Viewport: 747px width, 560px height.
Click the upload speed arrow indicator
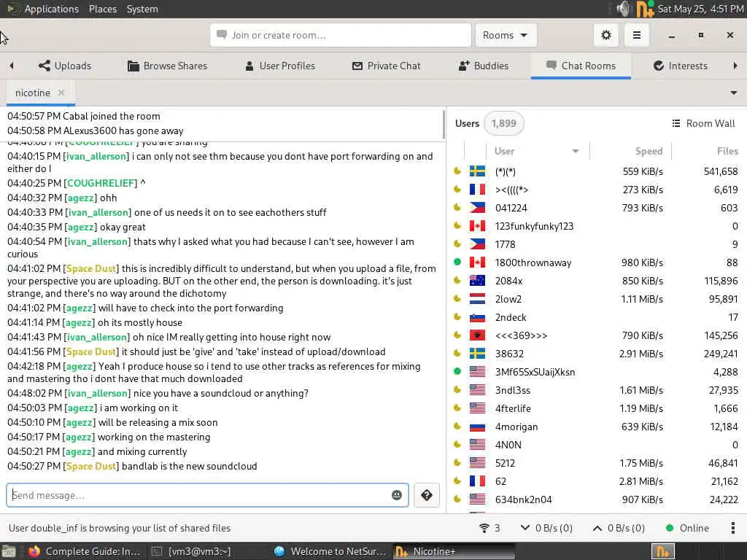pos(597,528)
